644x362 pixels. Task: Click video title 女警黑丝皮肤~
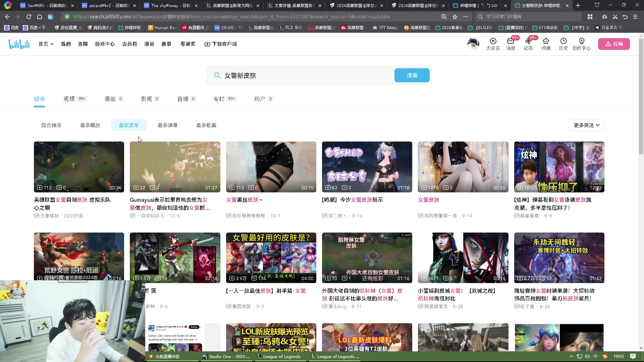point(244,200)
